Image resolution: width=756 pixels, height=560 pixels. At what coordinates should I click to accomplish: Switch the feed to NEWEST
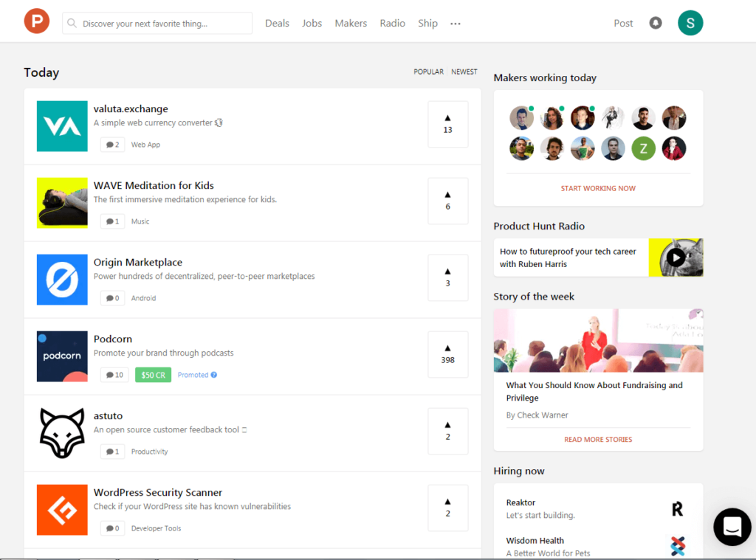coord(464,72)
